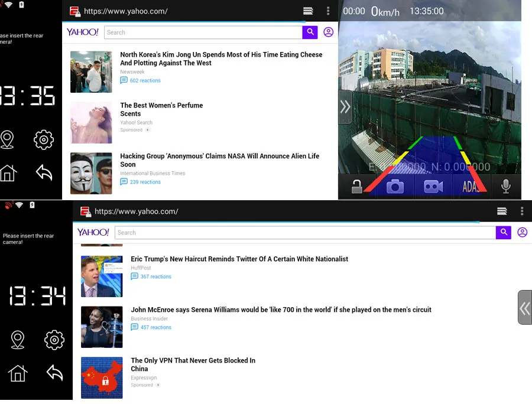This screenshot has height=404, width=532.
Task: Click the Anonymous mask article thumbnail
Action: coord(91,173)
